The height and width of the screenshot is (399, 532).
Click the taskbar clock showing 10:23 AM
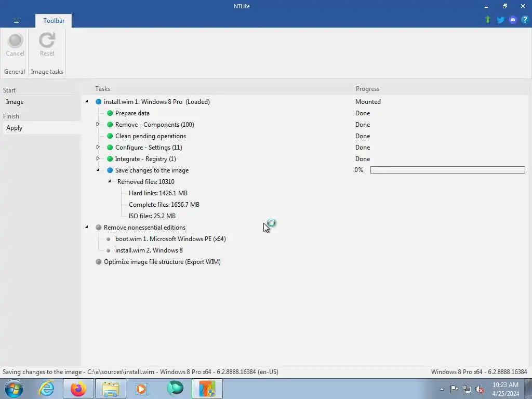(505, 389)
